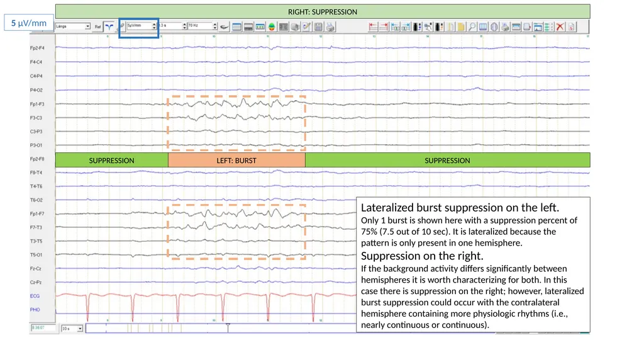This screenshot has width=644, height=362.
Task: Select the T4-T6 channel label
Action: pyautogui.click(x=36, y=186)
